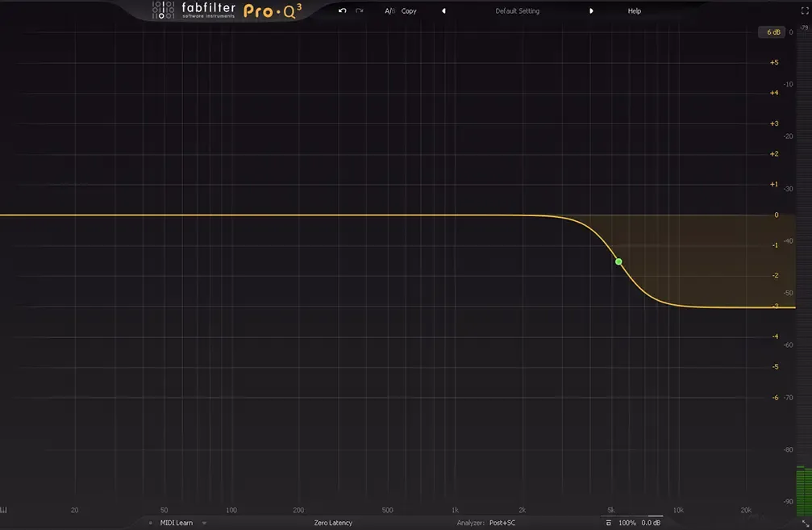
Task: Click the Pro-Q 3 product title
Action: coord(273,10)
